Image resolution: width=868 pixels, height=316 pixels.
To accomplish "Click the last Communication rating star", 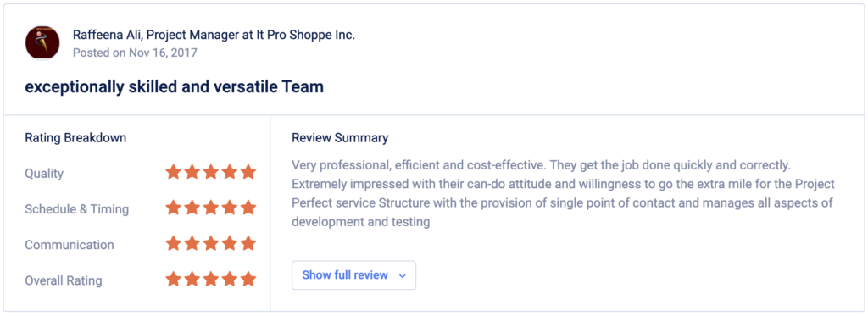I will 248,243.
